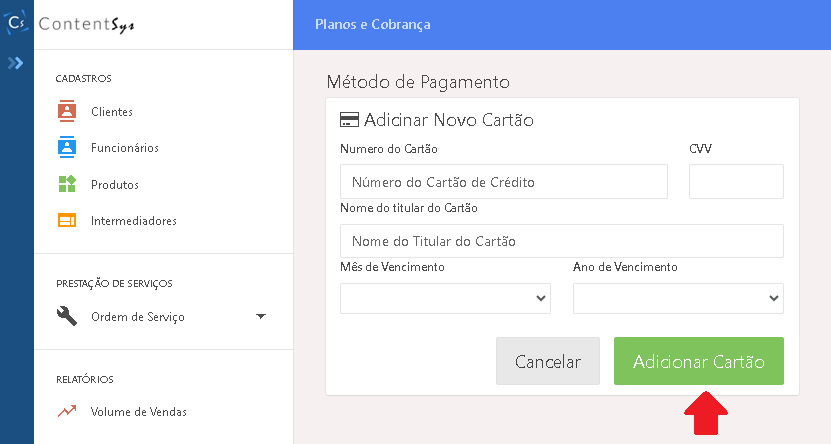Go to Funcionários in the sidebar
The image size is (831, 444).
[x=124, y=148]
